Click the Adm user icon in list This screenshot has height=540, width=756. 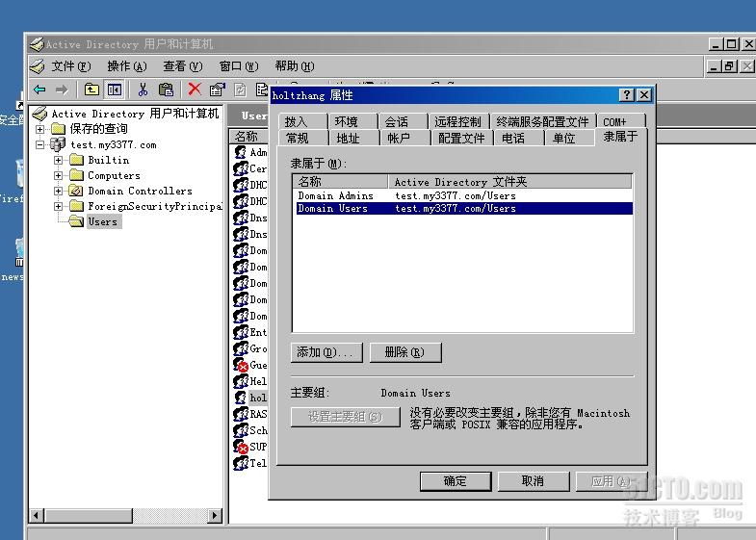pos(240,153)
